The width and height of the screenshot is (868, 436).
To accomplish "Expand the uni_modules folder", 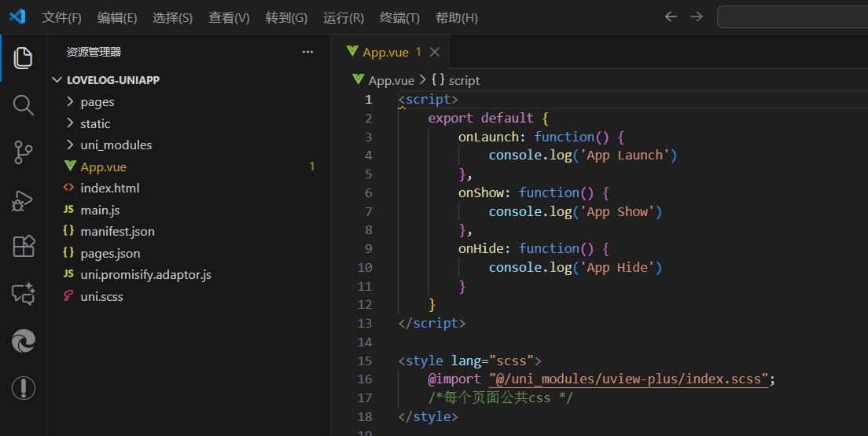I will pos(116,145).
